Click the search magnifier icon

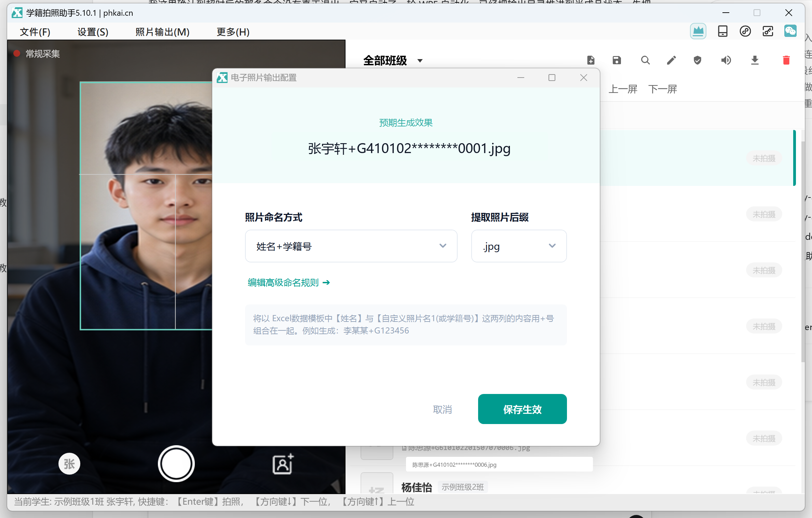coord(645,60)
